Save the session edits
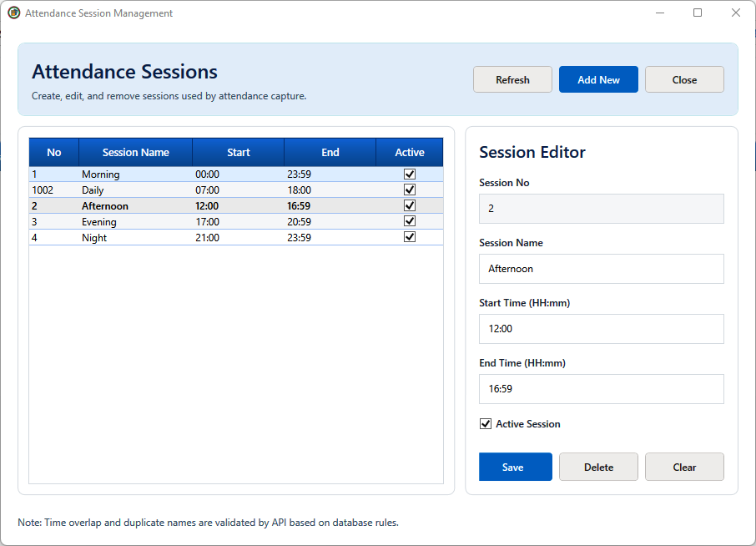756x546 pixels. [516, 467]
